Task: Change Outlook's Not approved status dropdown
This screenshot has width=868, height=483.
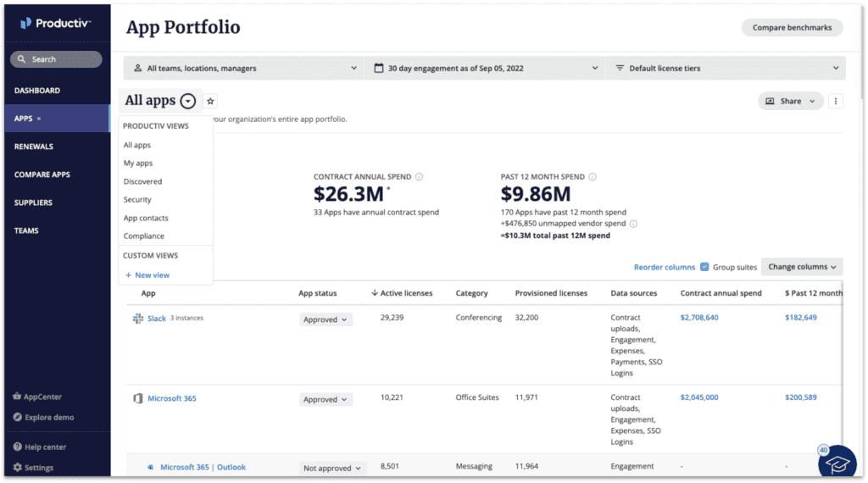Action: coord(332,468)
